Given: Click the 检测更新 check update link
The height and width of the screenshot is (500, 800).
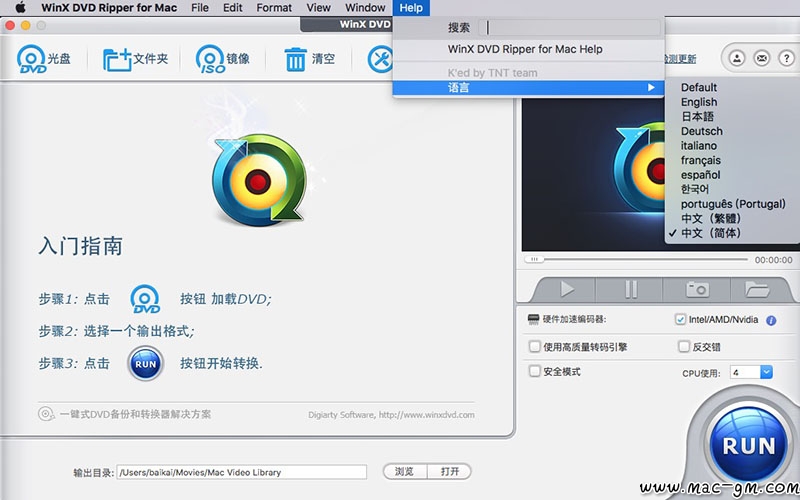Looking at the screenshot, I should coord(680,59).
